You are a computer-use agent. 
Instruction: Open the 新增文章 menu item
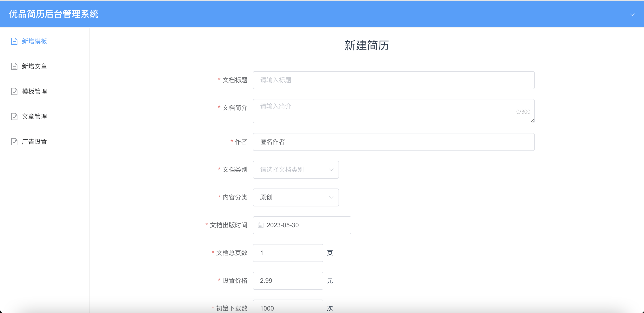(x=45, y=66)
